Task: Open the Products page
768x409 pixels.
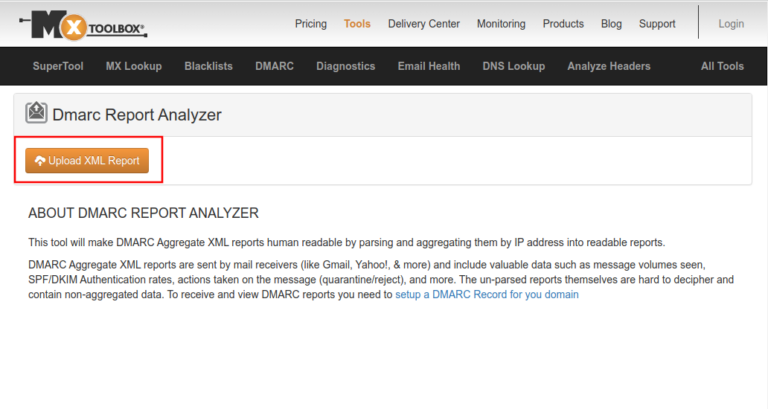Action: (563, 24)
